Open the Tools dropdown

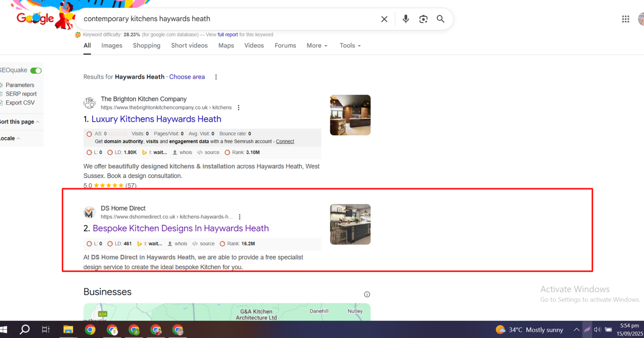point(350,46)
